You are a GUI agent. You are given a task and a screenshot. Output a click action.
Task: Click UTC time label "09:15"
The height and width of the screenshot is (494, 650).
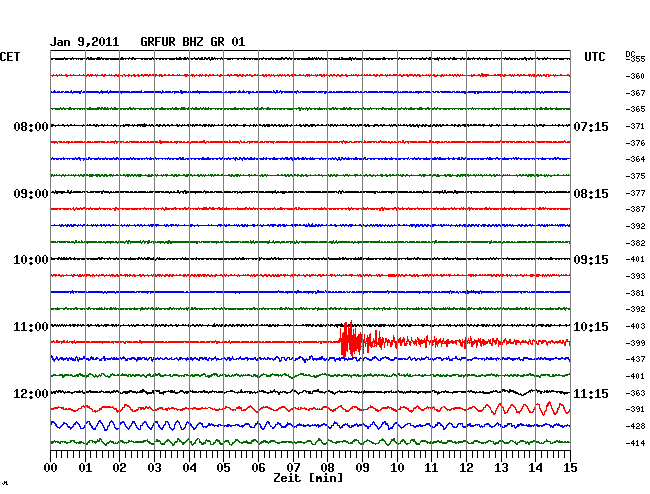click(591, 260)
